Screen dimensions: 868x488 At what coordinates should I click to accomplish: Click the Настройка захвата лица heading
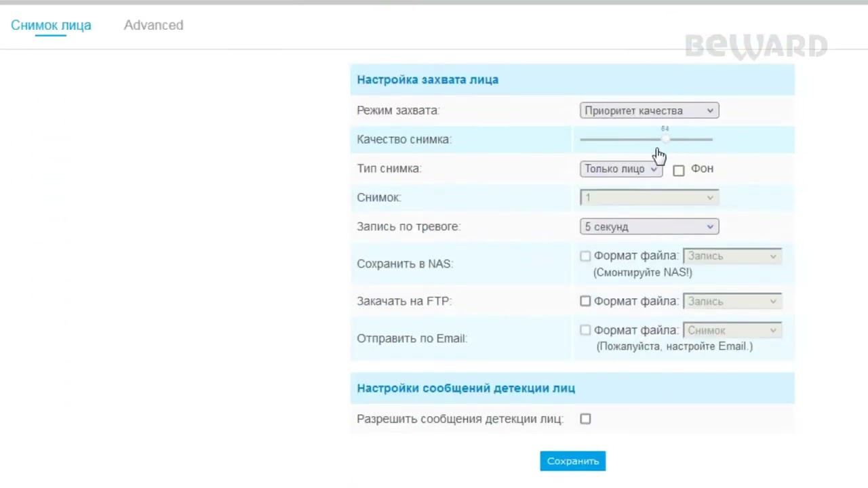pyautogui.click(x=428, y=79)
